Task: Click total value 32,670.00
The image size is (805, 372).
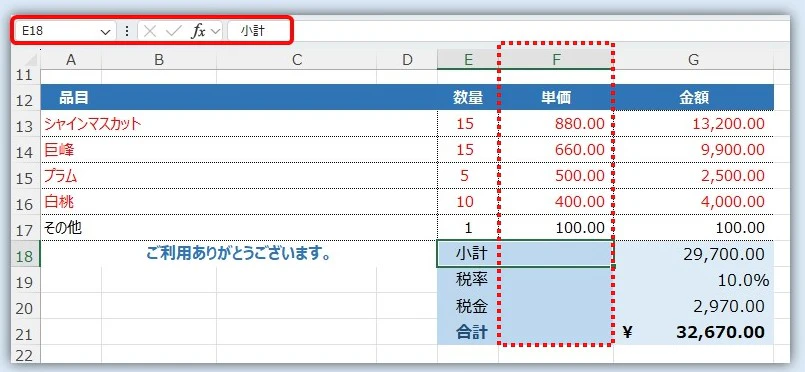Action: 693,332
